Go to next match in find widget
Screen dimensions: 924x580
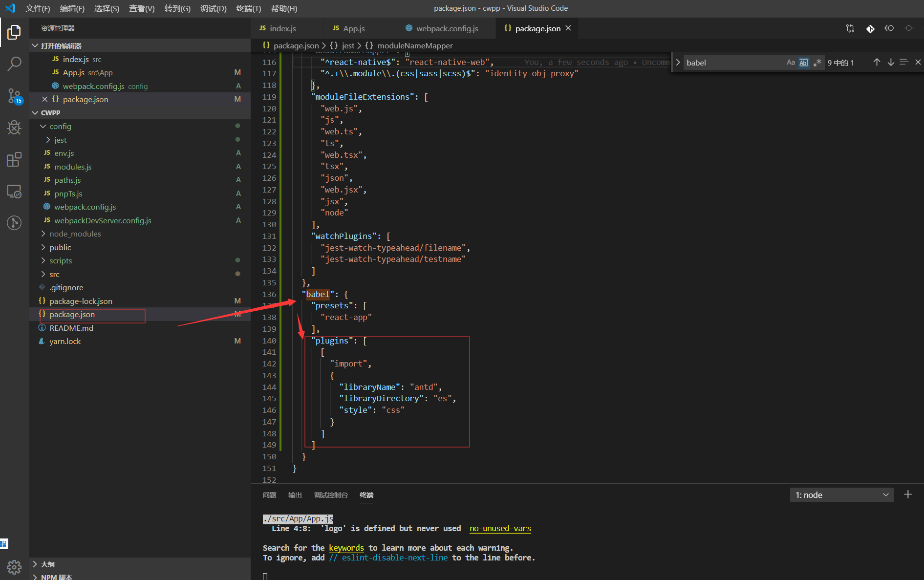[x=891, y=63]
